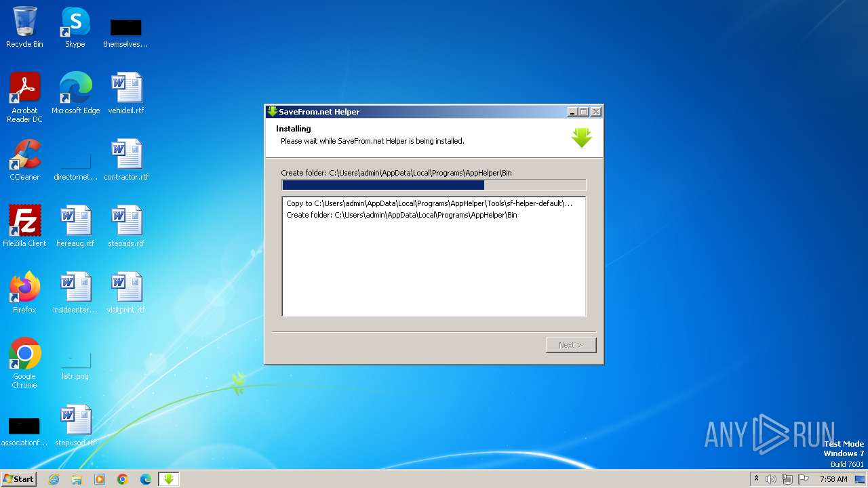Select the insideenter... document icon
This screenshot has width=868, height=488.
[75, 292]
